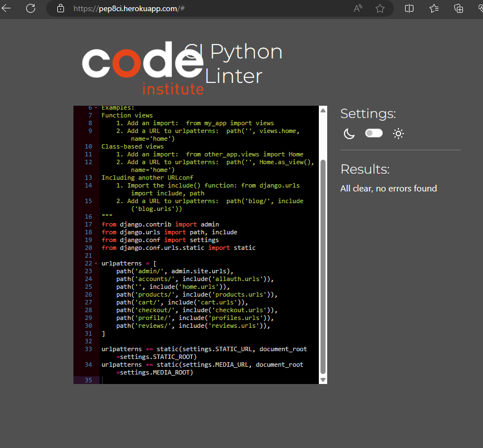
Task: Click the address bar URL pep8ci.herokuapp.com
Action: (129, 9)
